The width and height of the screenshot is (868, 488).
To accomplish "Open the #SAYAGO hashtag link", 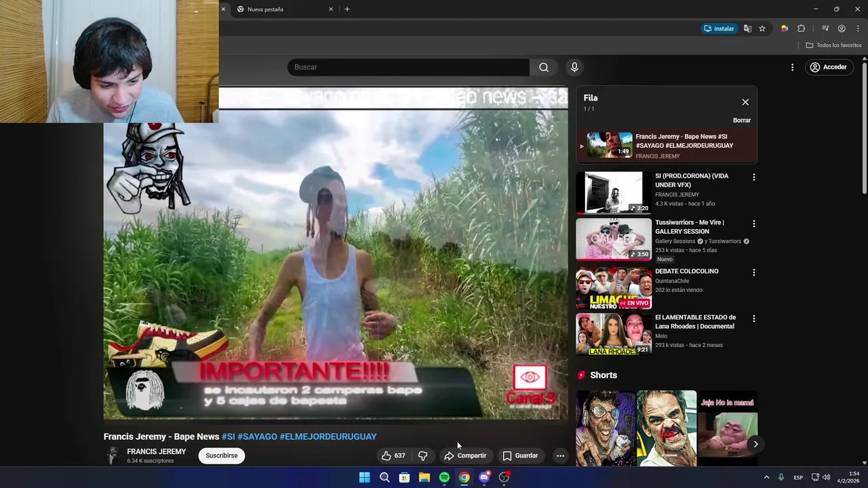I will [x=258, y=436].
